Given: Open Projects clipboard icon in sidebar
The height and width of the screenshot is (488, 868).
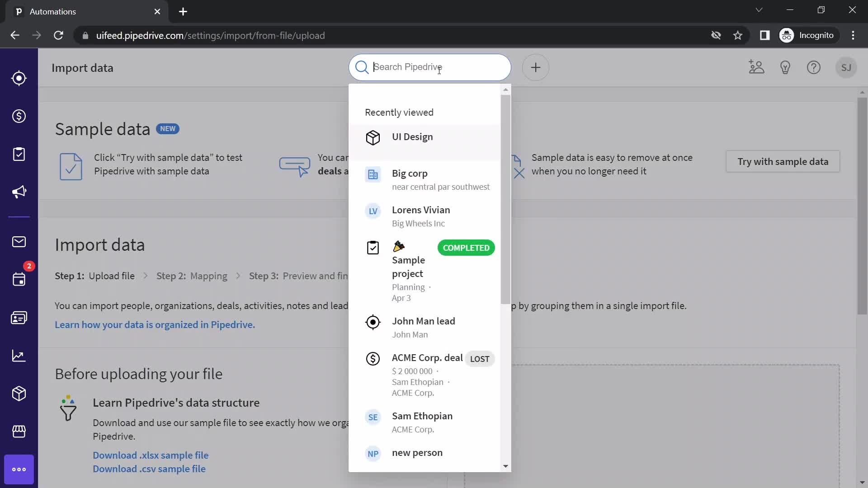Looking at the screenshot, I should 19,154.
